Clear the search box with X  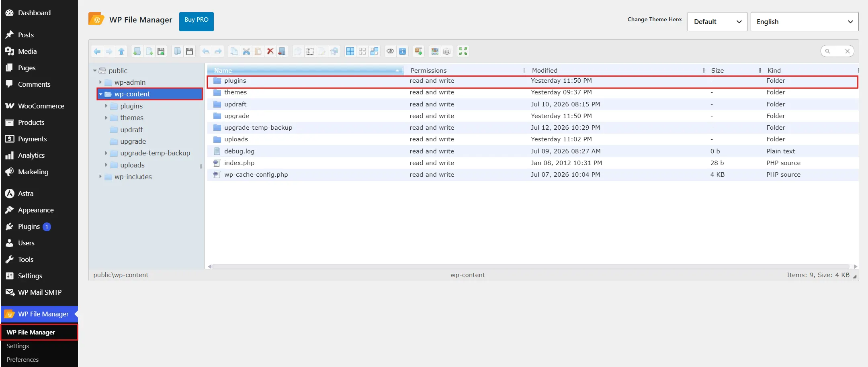pos(847,51)
